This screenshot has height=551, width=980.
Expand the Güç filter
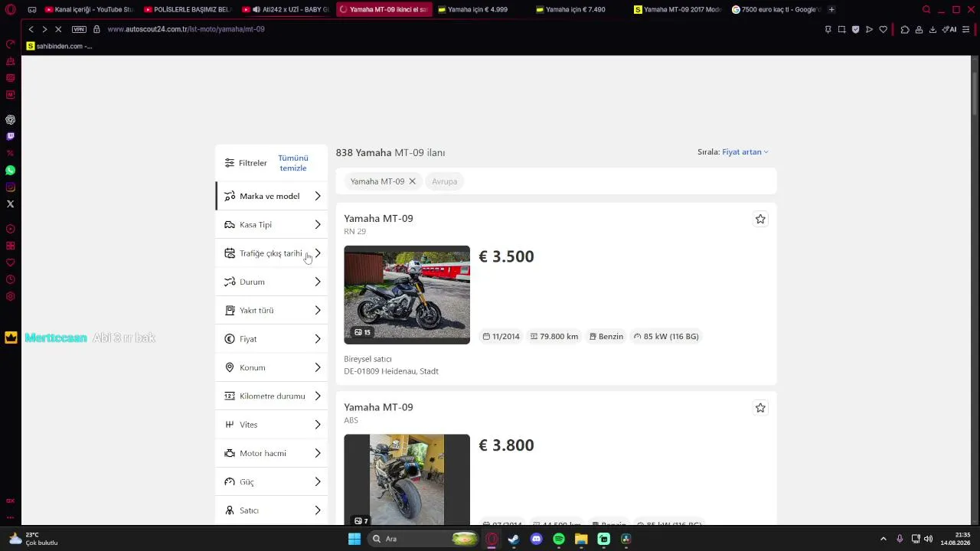click(272, 482)
